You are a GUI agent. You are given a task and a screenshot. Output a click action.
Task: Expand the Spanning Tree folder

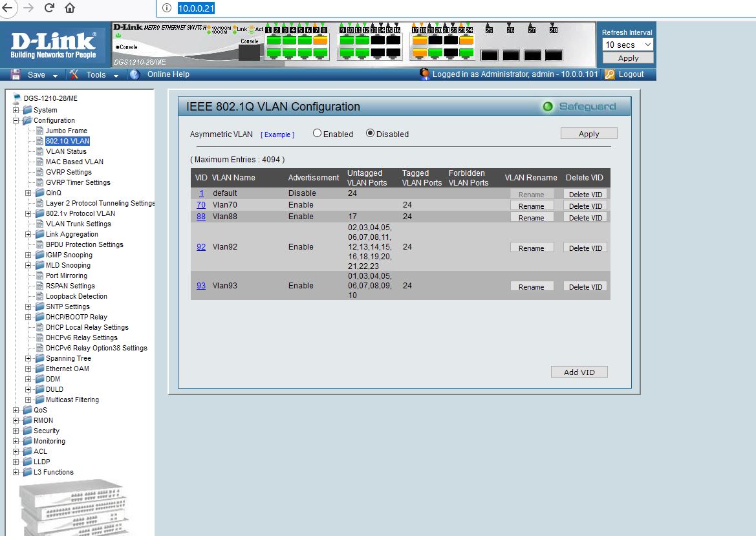click(x=28, y=358)
